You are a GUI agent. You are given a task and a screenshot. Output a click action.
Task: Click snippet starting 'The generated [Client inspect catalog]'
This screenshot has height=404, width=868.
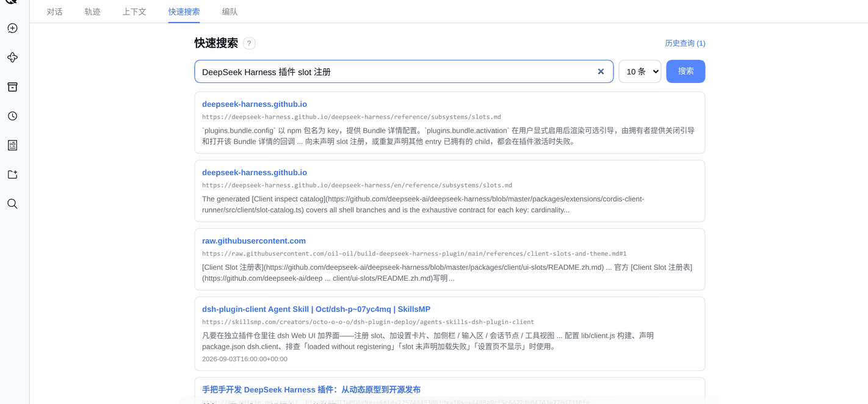point(423,204)
